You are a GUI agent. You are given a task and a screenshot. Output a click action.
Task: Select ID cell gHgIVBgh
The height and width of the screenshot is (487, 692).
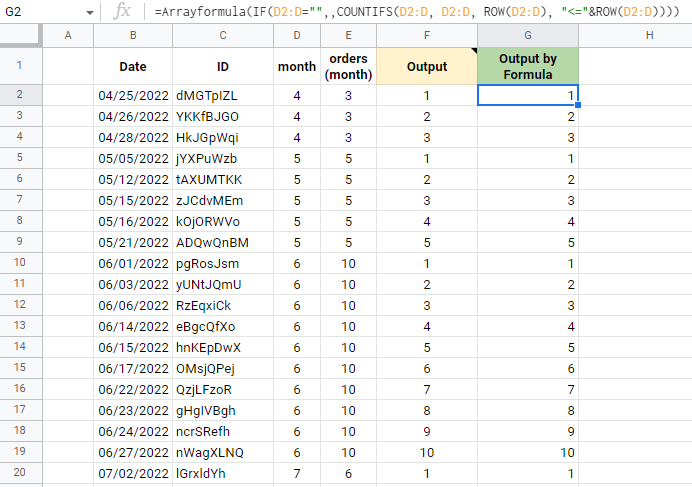coord(223,410)
